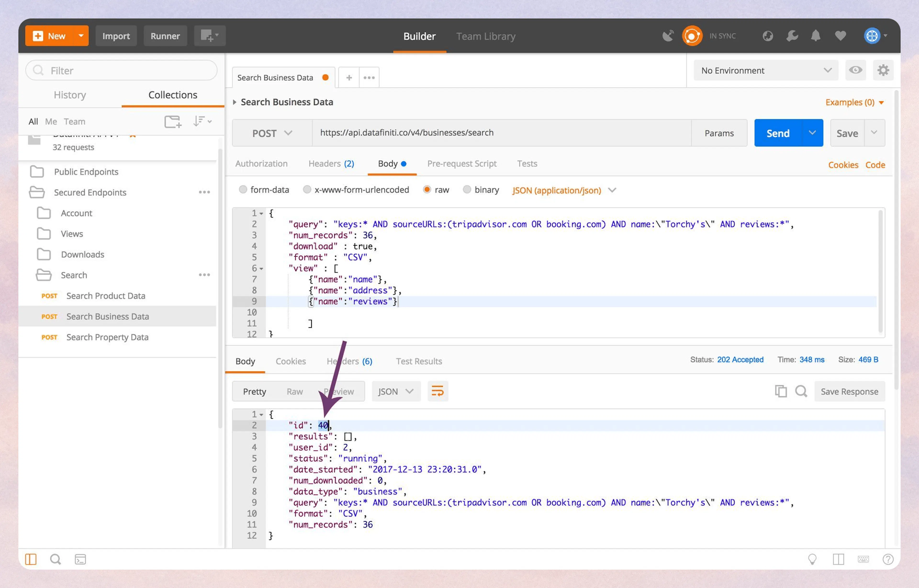Open the Postman console icon
This screenshot has width=919, height=588.
pyautogui.click(x=80, y=559)
